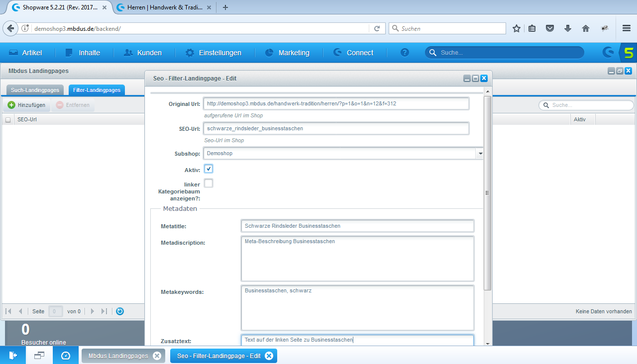Expand the Subshop dropdown

pyautogui.click(x=480, y=154)
